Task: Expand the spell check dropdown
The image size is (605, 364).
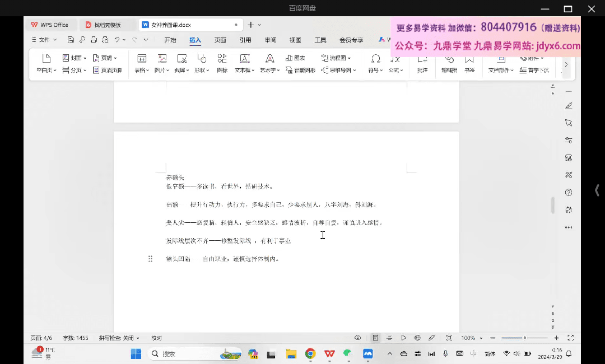Action: [x=138, y=338]
